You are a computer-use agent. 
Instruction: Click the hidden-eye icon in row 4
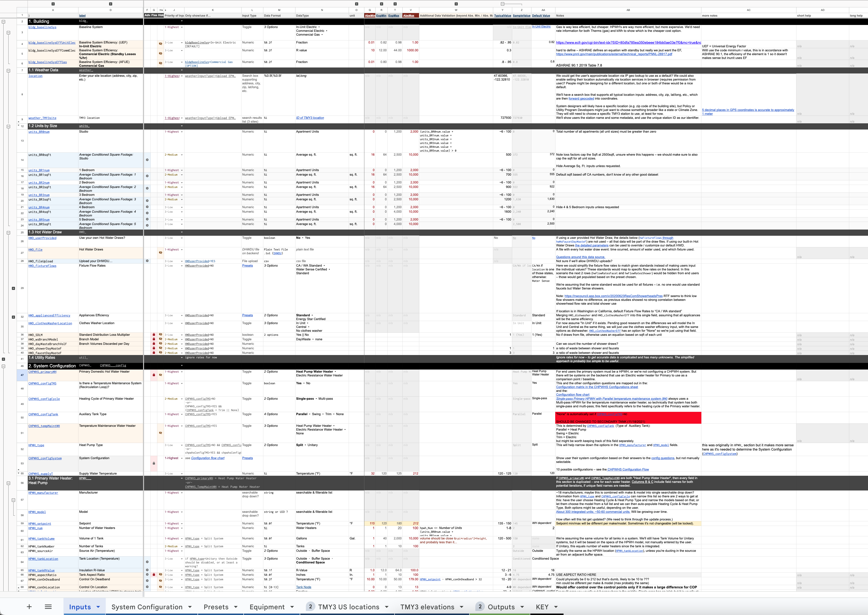coord(161,43)
